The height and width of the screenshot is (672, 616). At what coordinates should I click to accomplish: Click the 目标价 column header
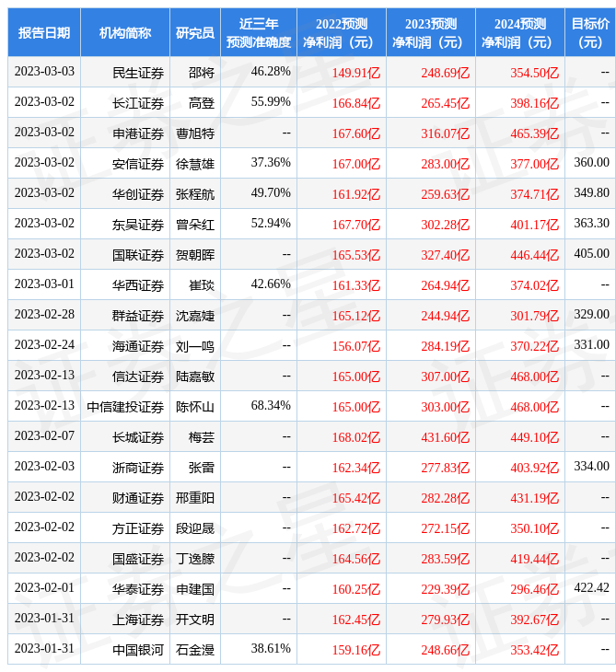coord(590,32)
